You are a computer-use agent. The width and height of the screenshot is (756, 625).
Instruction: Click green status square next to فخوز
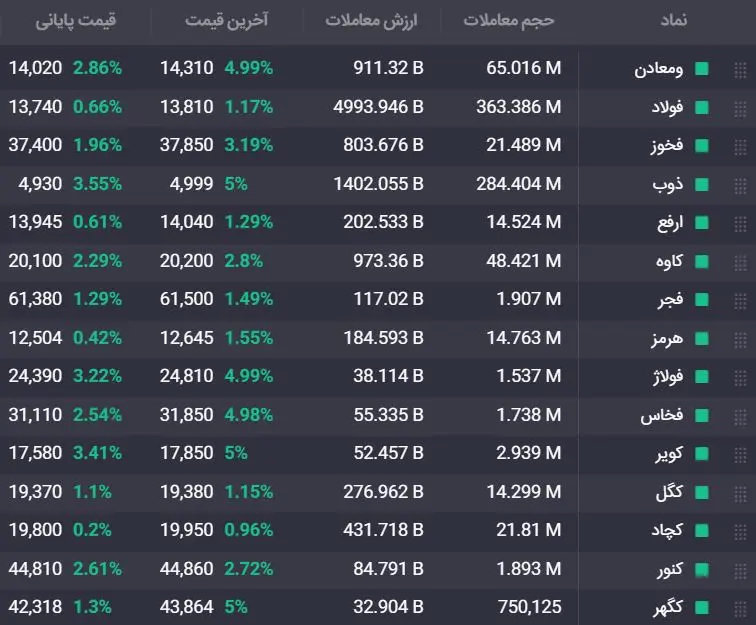click(702, 146)
